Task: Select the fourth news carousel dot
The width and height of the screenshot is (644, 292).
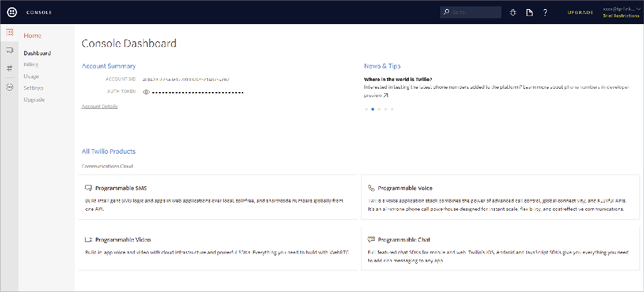Action: 386,110
